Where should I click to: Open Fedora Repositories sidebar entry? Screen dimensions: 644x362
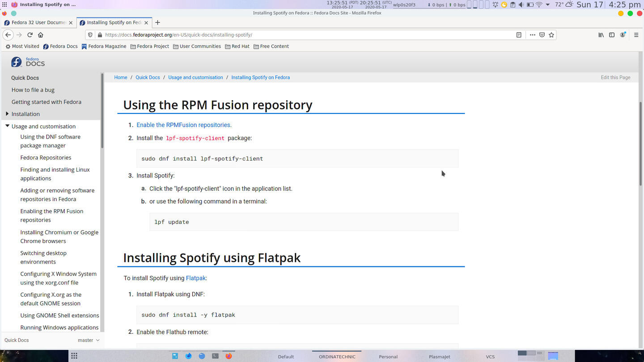46,158
